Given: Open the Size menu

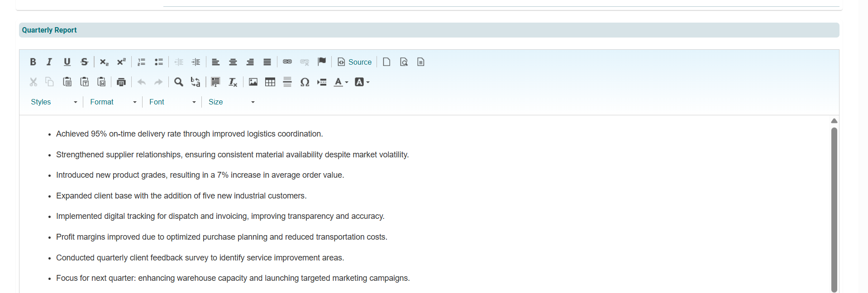Looking at the screenshot, I should coord(231,102).
